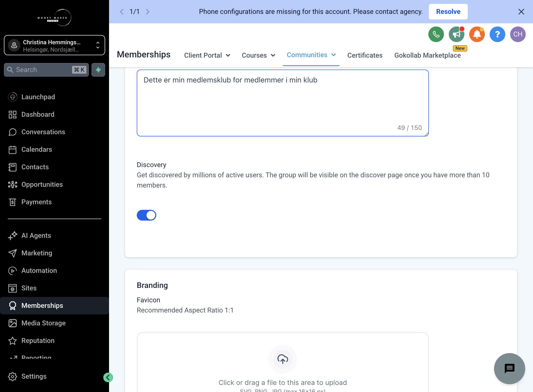Click the 'Recommended Aspect Ratio 1:1' text
Image resolution: width=533 pixels, height=392 pixels.
coord(185,310)
